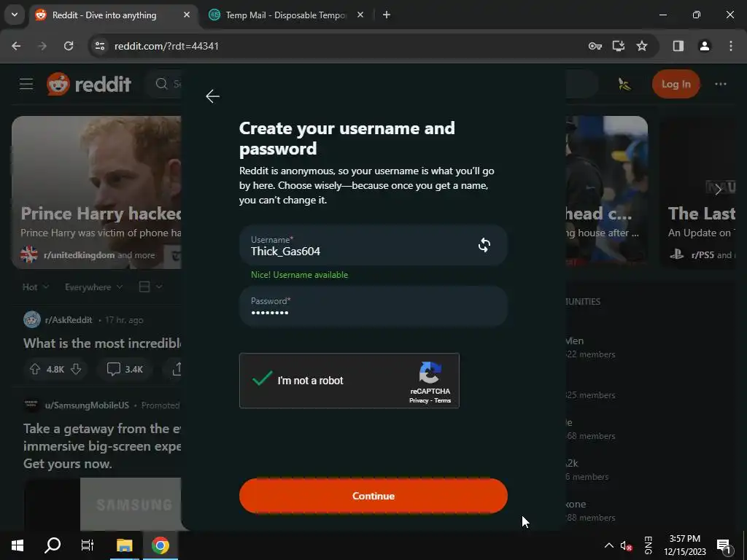The height and width of the screenshot is (560, 747).
Task: Open reCAPTCHA Privacy link
Action: coord(418,400)
